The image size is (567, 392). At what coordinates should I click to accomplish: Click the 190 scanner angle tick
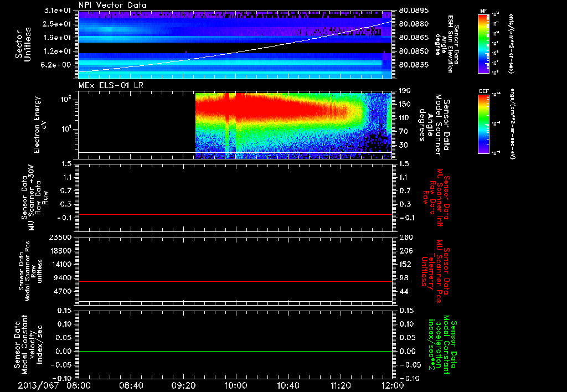[405, 91]
